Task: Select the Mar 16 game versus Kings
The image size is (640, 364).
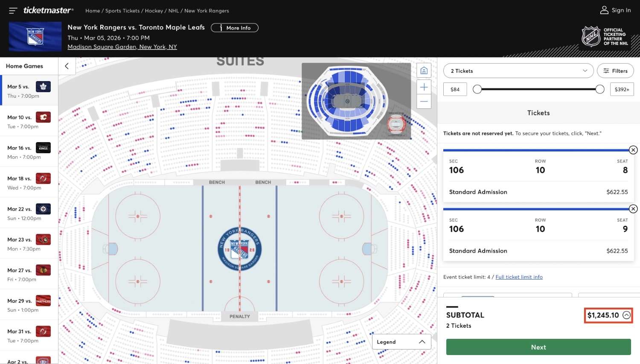Action: click(x=29, y=152)
